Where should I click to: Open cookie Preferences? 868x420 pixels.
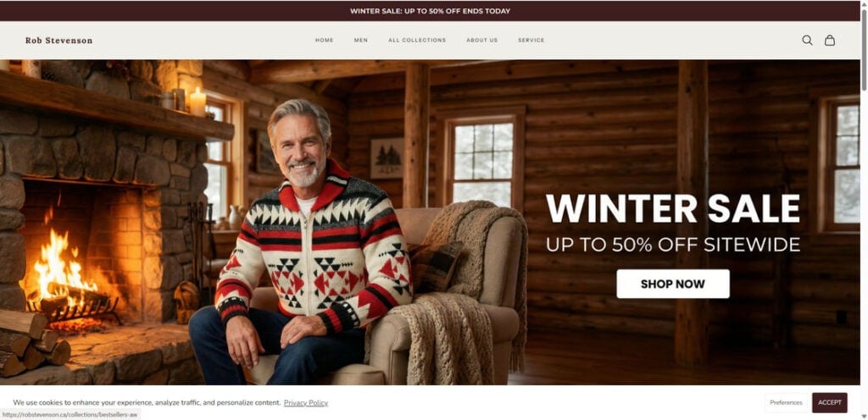point(786,402)
